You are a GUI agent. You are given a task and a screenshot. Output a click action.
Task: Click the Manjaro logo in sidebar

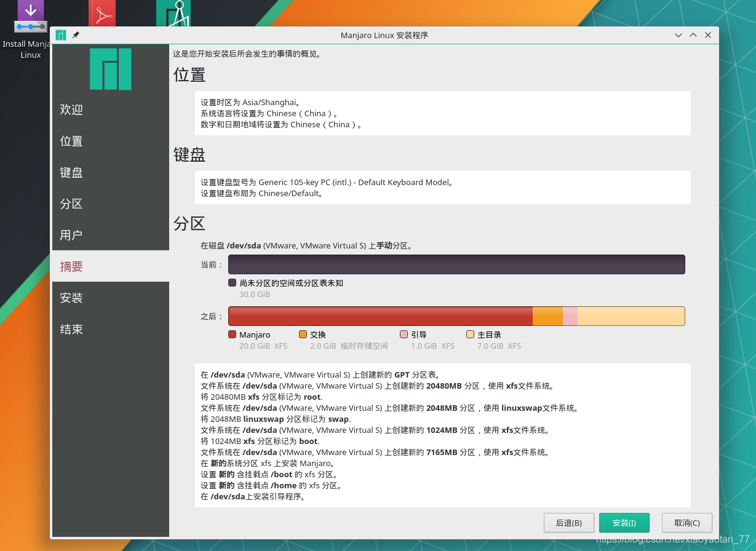(111, 69)
